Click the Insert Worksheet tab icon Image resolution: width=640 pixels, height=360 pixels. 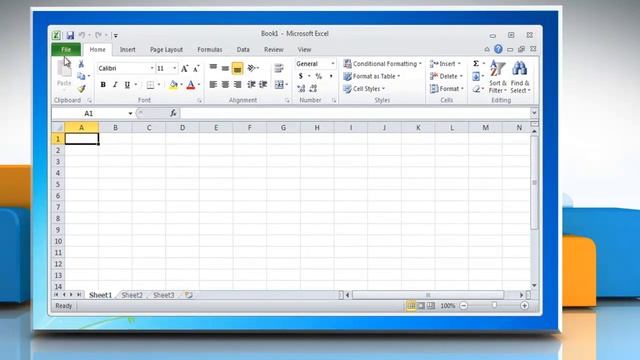(x=188, y=295)
